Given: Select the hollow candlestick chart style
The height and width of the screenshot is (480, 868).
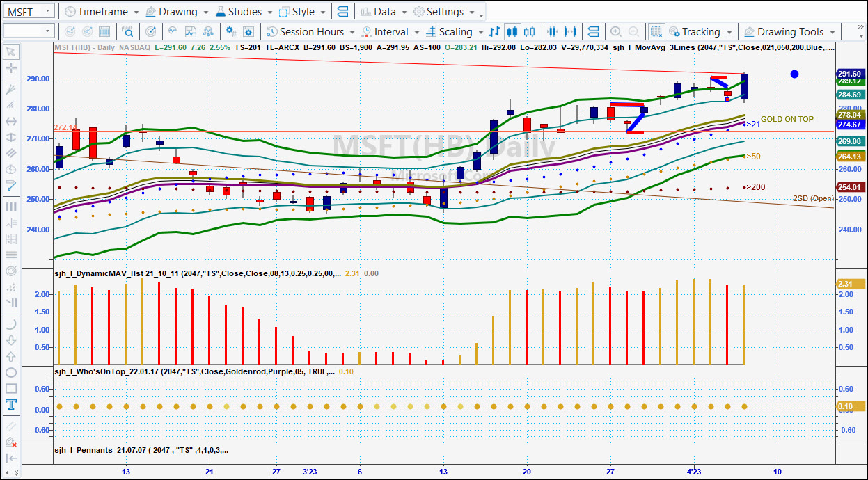Looking at the screenshot, I should (x=530, y=31).
